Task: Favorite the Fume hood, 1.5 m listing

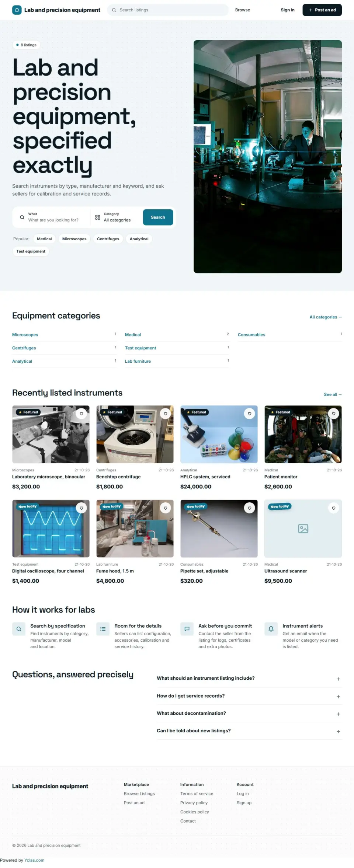Action: [x=166, y=508]
